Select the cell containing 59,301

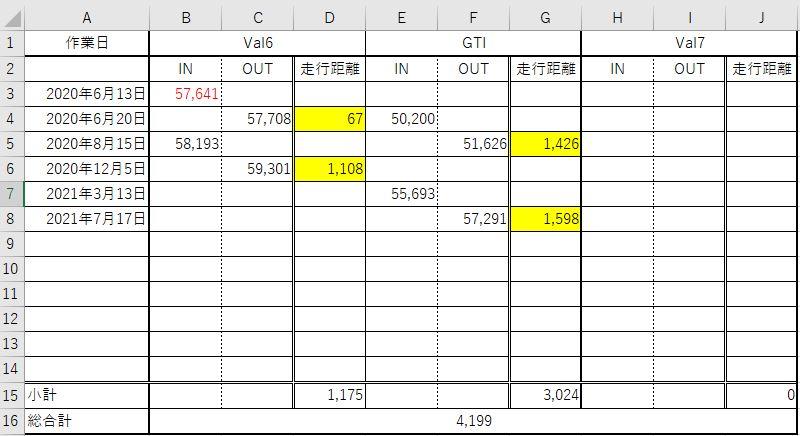point(258,169)
